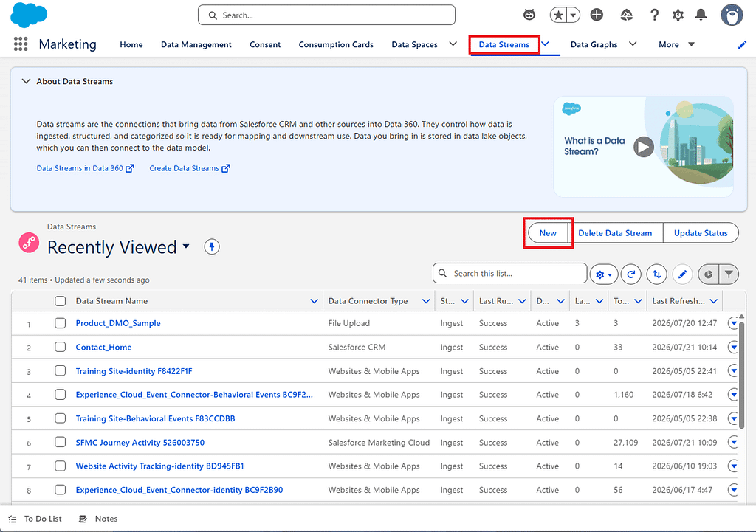Viewport: 756px width, 532px height.
Task: Click the Salesforce cloud logo
Action: 29,15
